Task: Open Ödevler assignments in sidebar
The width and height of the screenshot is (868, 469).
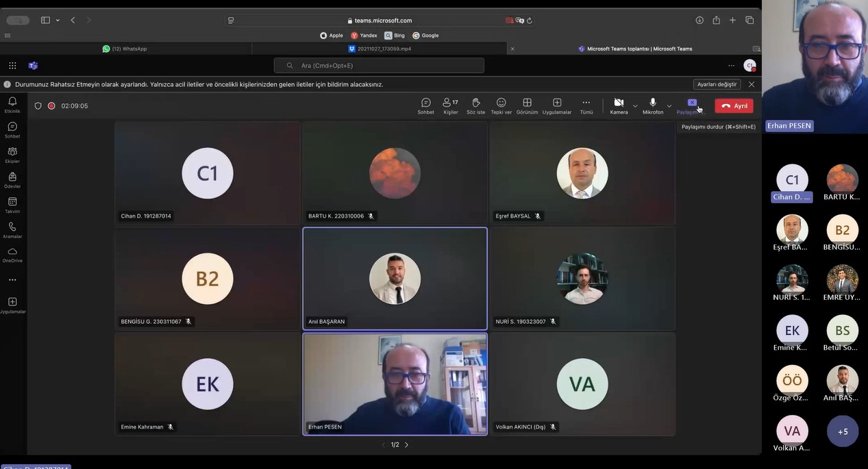Action: pos(12,179)
